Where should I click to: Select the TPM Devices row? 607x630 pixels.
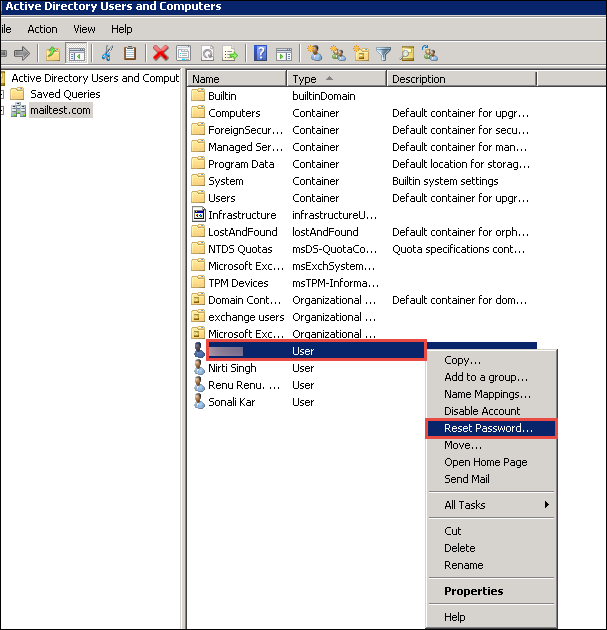click(362, 283)
